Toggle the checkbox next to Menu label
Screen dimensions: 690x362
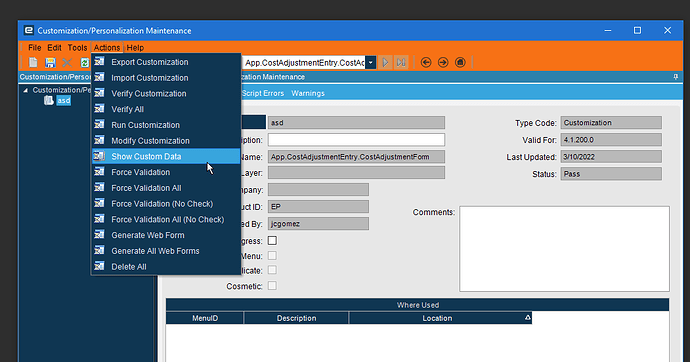272,256
